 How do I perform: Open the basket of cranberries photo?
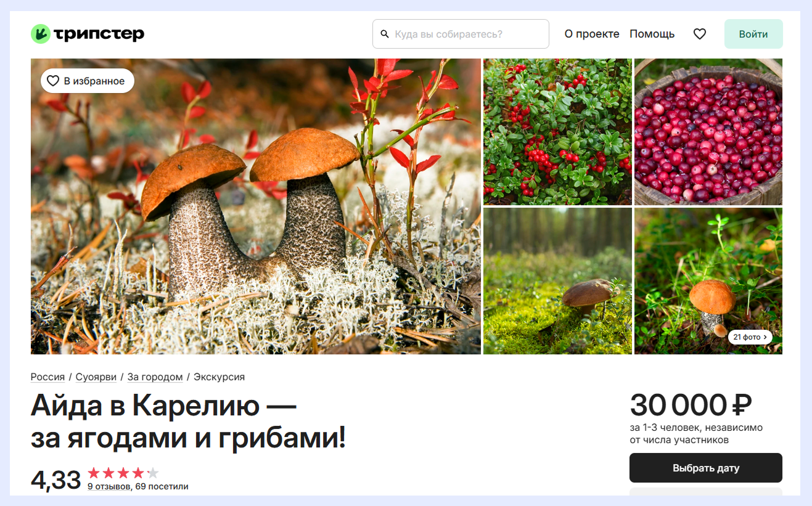click(x=708, y=132)
